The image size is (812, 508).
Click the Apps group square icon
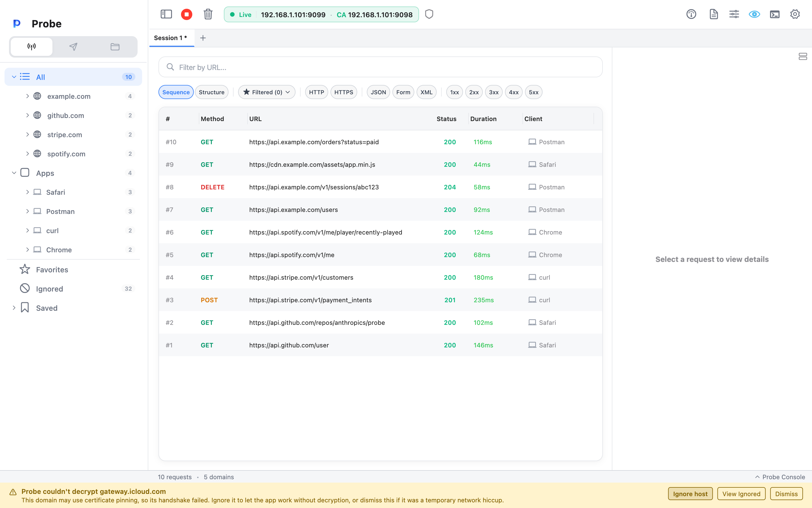(25, 173)
